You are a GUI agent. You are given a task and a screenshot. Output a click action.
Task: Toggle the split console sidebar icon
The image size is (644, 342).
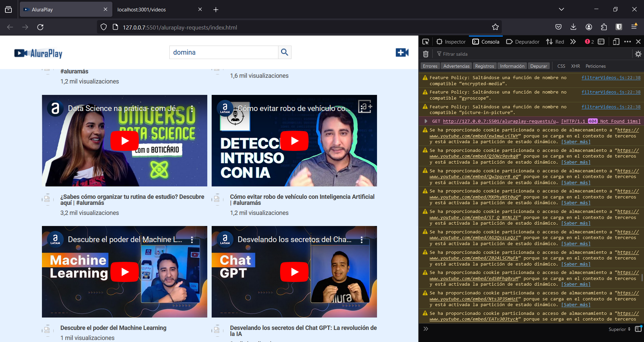638,329
